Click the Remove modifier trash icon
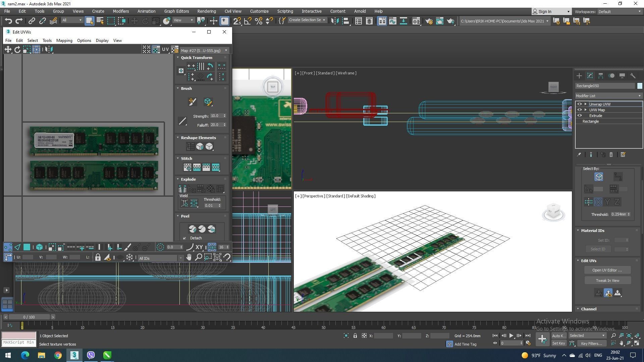Viewport: 644px width, 362px height. point(611,155)
